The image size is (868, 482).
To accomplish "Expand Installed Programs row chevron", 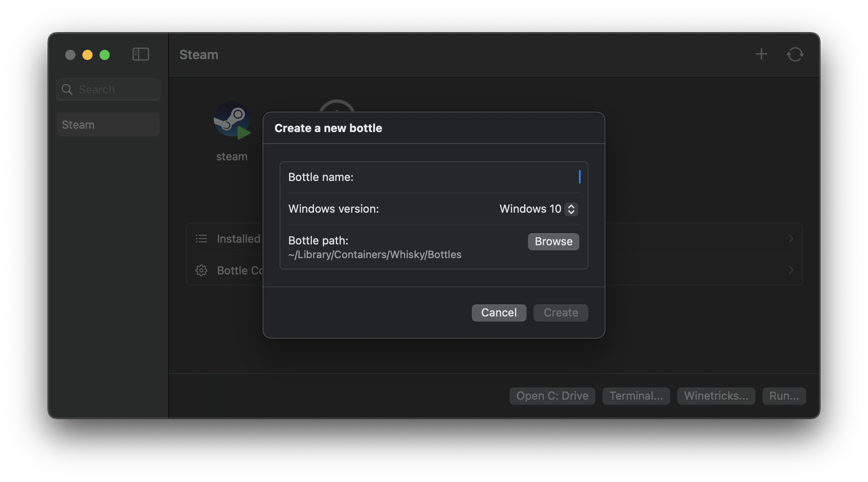I will pos(791,239).
